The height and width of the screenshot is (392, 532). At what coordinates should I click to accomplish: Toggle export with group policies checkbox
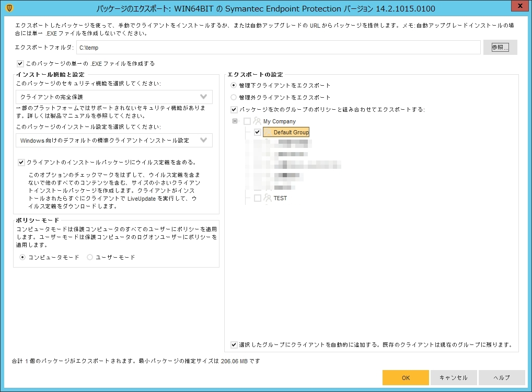(234, 109)
